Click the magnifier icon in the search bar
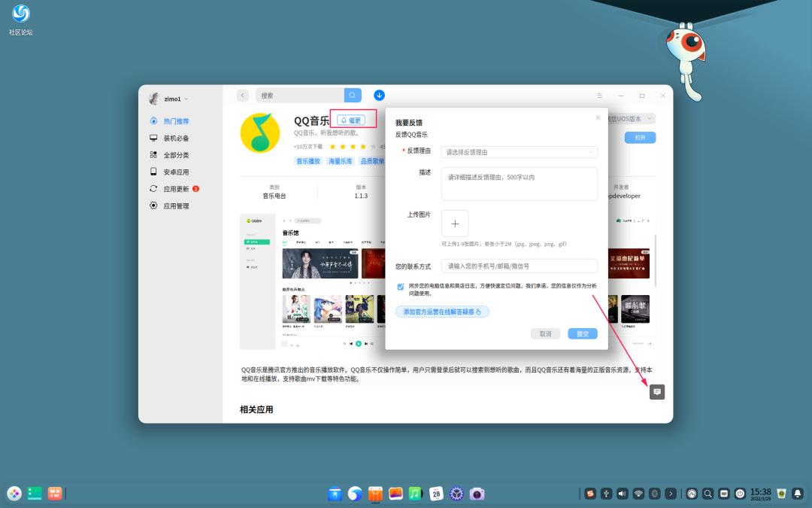812x508 pixels. 352,95
